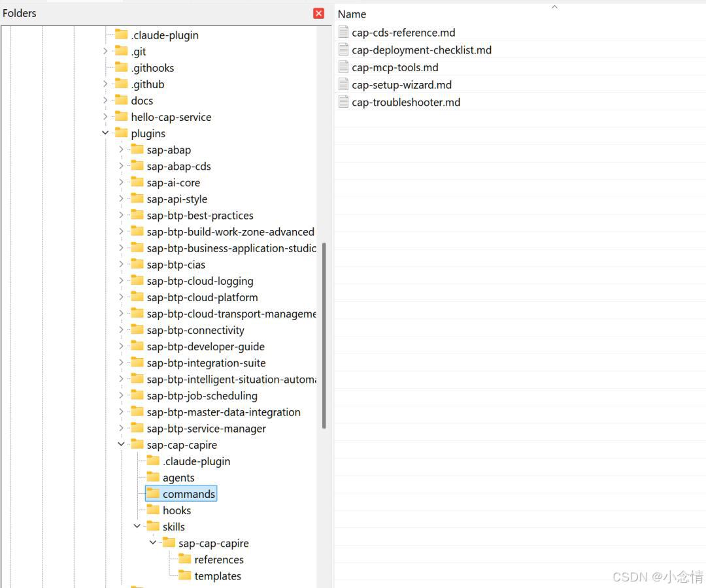The width and height of the screenshot is (706, 588).
Task: Click the .github folder icon
Action: [x=121, y=84]
